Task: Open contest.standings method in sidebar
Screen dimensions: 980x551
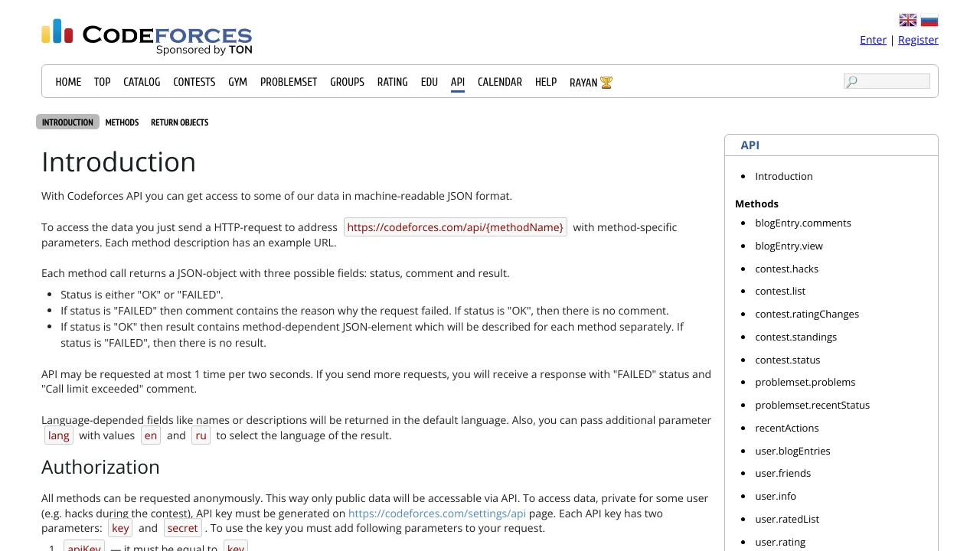Action: (x=796, y=337)
